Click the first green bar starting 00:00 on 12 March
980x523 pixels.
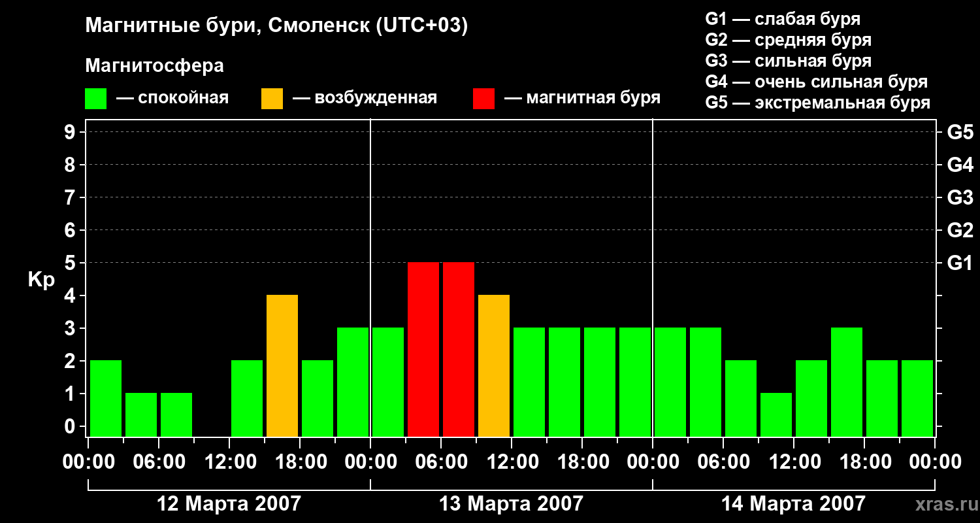tap(106, 398)
